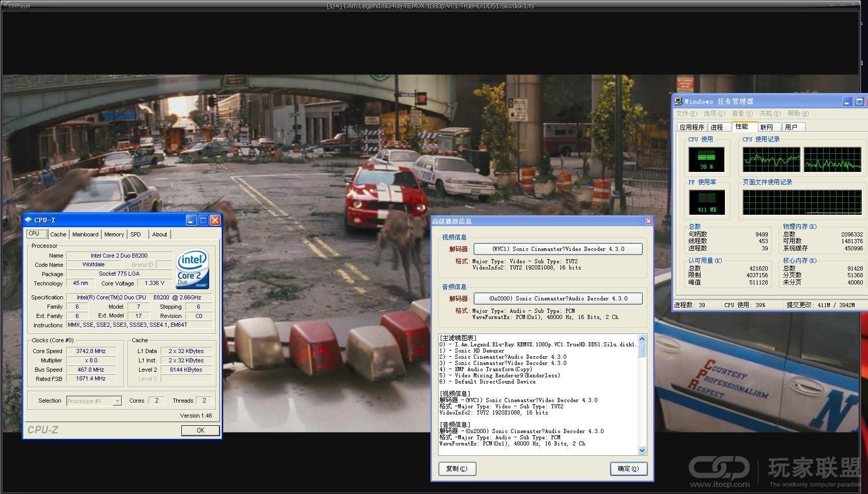Click the Bus Speed value 467.8 MHz
Image resolution: width=868 pixels, height=494 pixels.
91,370
